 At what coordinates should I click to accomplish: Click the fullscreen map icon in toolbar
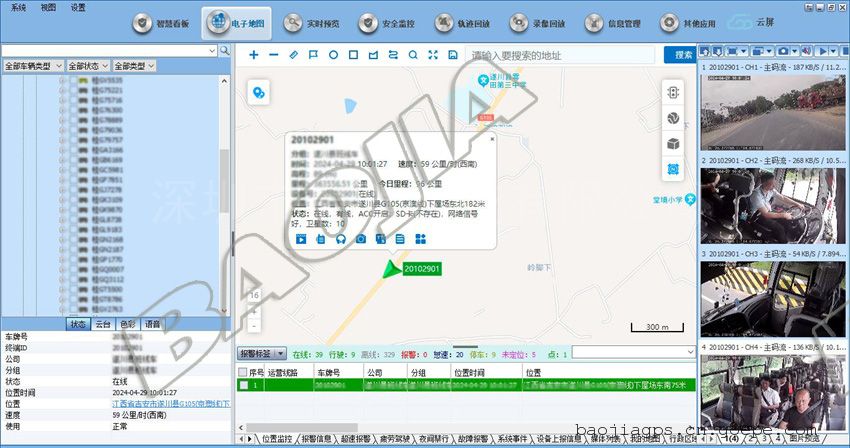pyautogui.click(x=433, y=54)
